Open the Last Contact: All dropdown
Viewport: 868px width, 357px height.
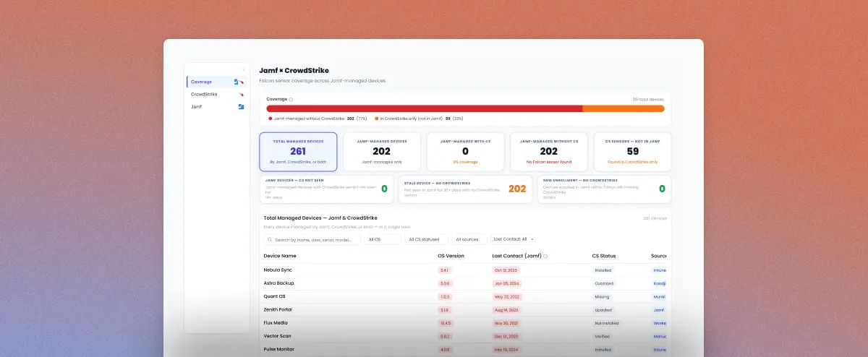click(514, 239)
